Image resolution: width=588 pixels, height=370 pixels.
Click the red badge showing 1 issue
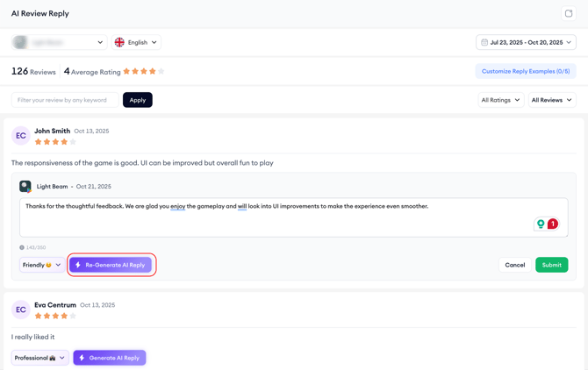(553, 224)
